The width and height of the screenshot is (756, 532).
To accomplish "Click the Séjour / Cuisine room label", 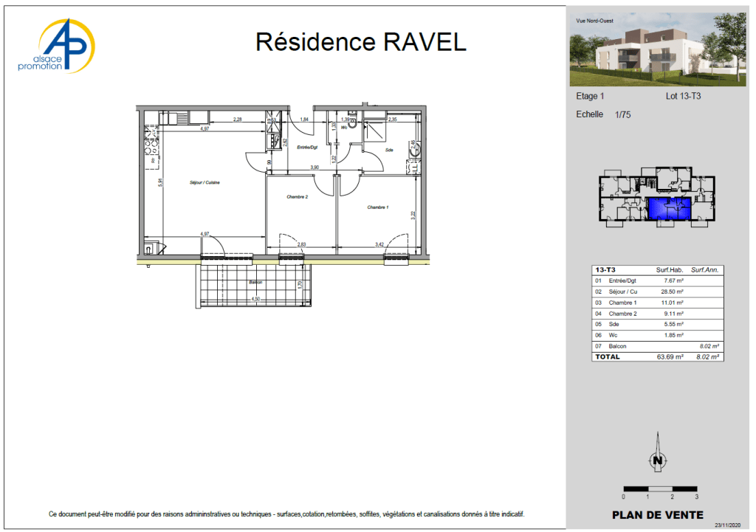I will click(205, 183).
